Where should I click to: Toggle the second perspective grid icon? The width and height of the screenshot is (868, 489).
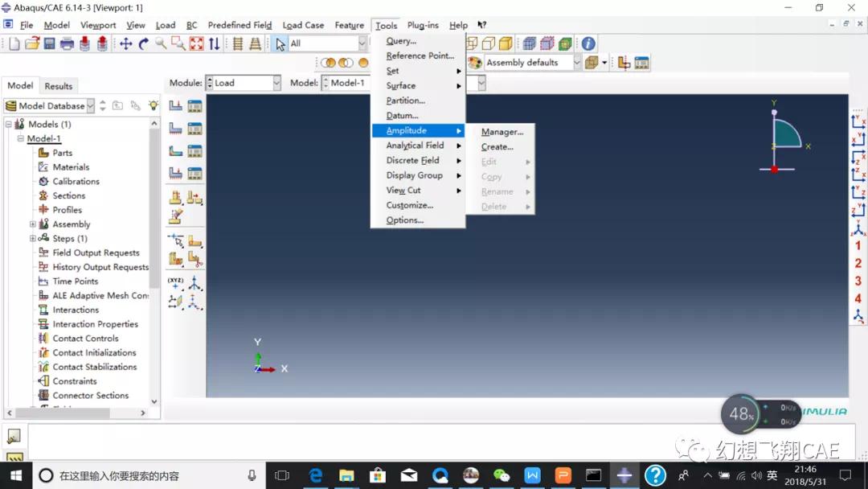(x=256, y=43)
